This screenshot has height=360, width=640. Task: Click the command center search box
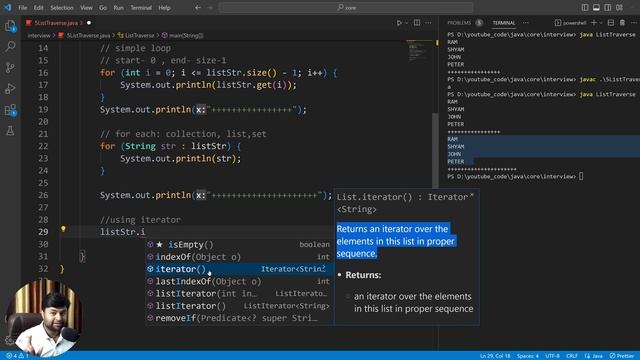point(346,7)
